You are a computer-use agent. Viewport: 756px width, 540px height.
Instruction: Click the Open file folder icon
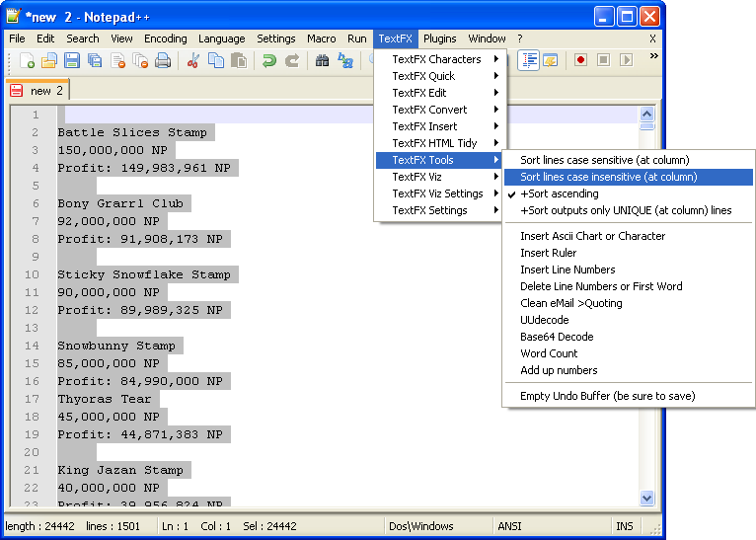pos(49,61)
